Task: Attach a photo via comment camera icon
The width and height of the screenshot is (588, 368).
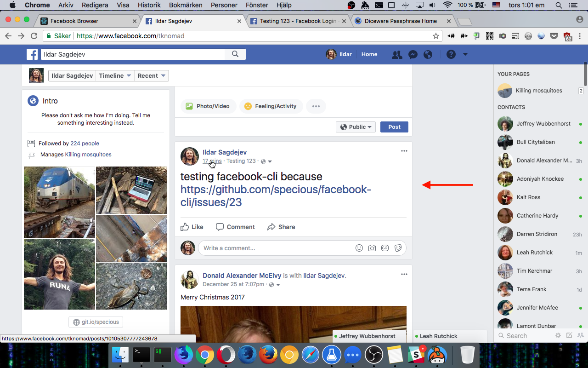Action: point(372,248)
